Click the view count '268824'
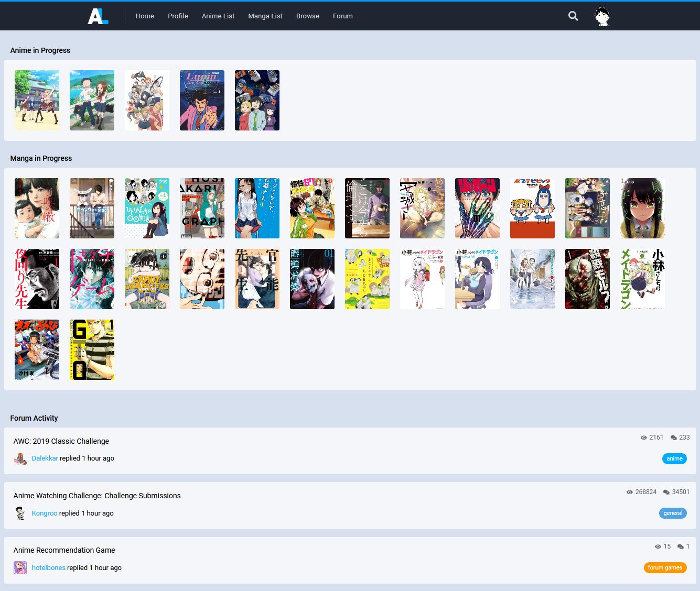The width and height of the screenshot is (700, 591). click(x=646, y=492)
